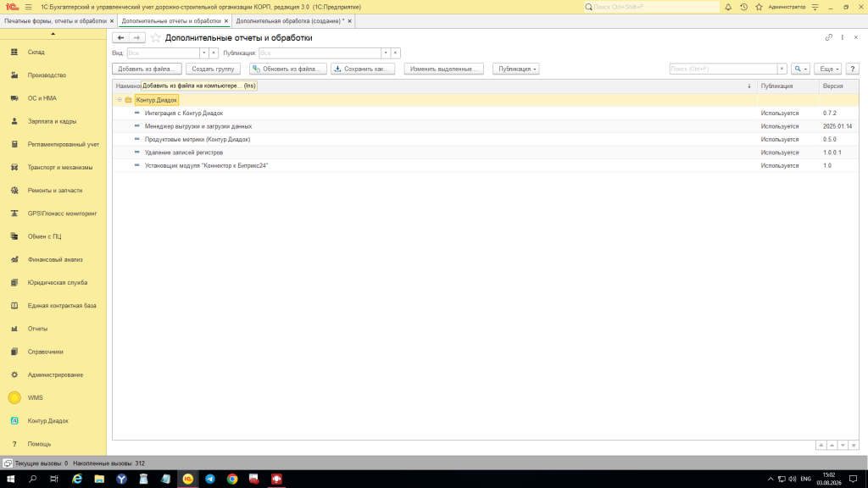Sort by Публикация column header
This screenshot has width=868, height=488.
(787, 86)
